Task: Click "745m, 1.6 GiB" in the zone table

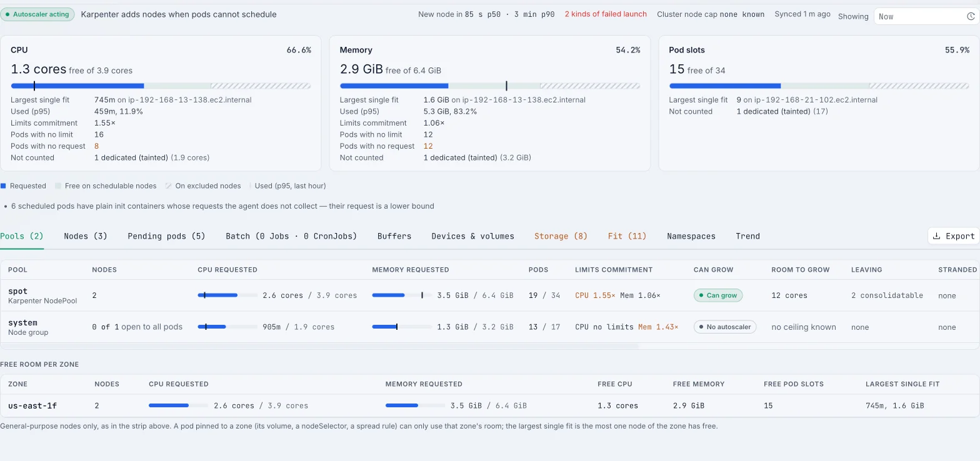Action: (895, 405)
